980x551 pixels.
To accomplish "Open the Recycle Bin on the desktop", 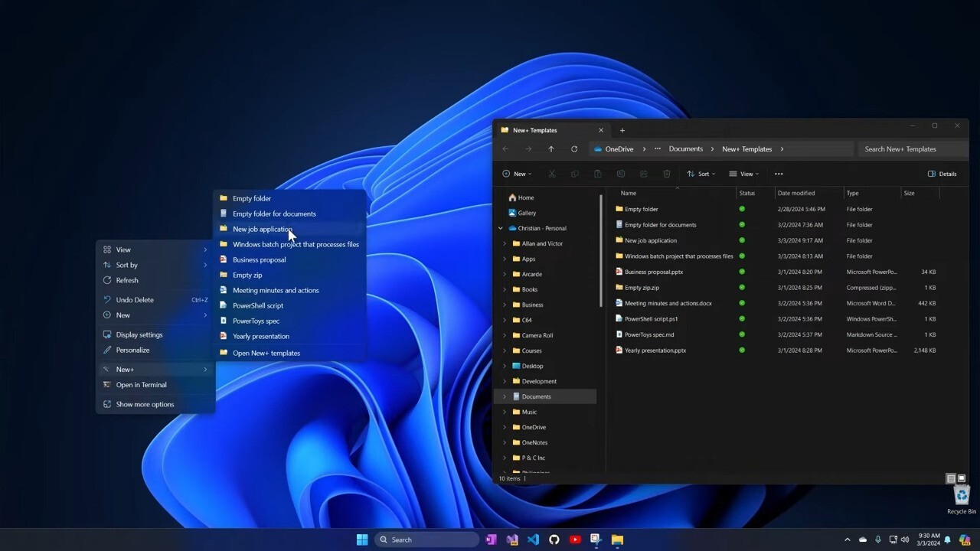I will pyautogui.click(x=962, y=500).
